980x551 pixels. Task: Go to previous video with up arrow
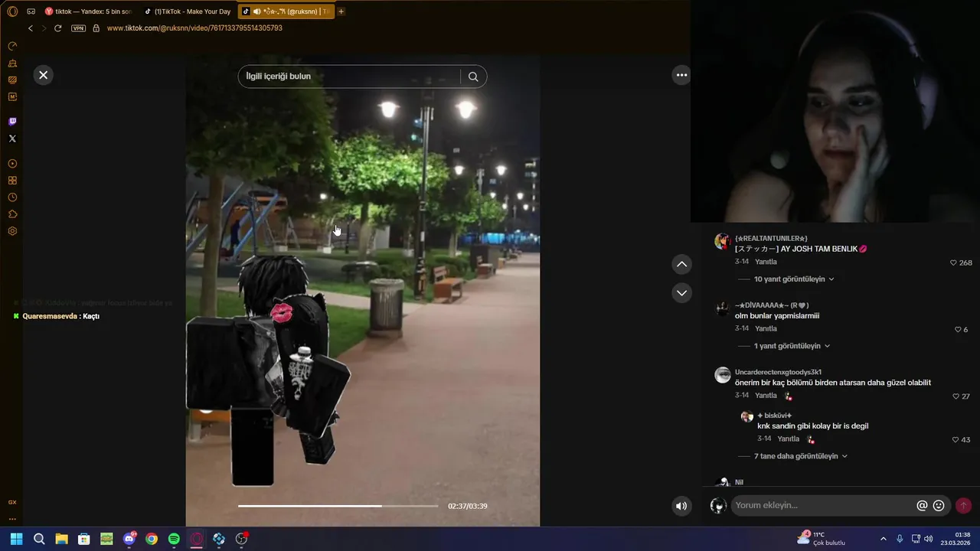tap(681, 264)
